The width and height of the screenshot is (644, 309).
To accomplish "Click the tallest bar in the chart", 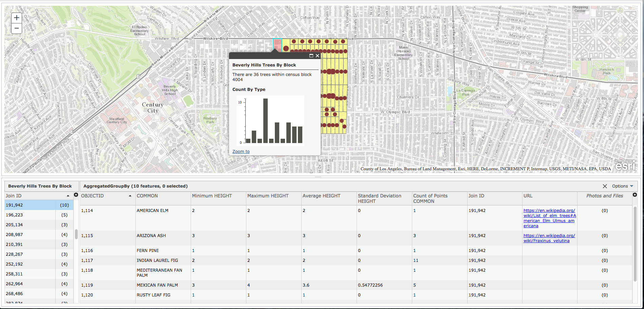I will click(x=265, y=121).
